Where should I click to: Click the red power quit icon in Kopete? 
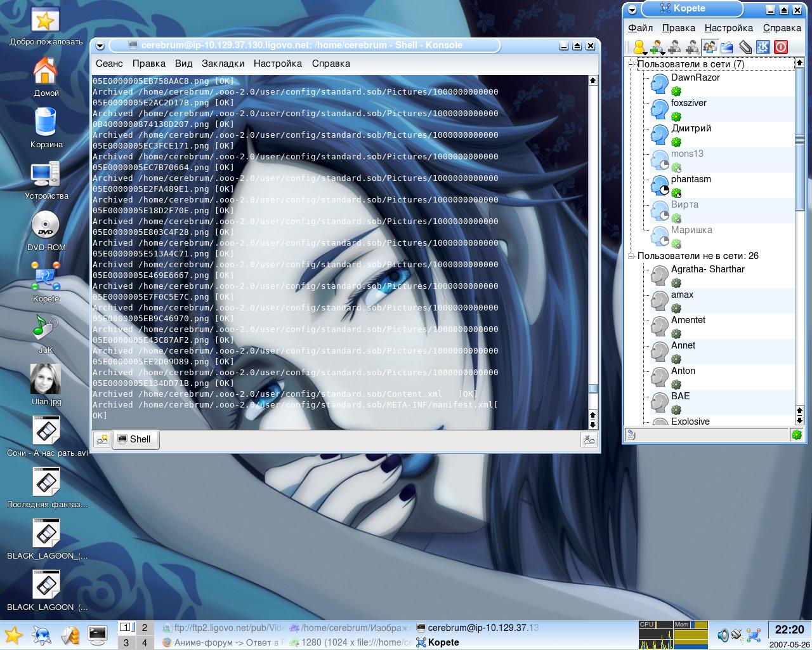[781, 47]
